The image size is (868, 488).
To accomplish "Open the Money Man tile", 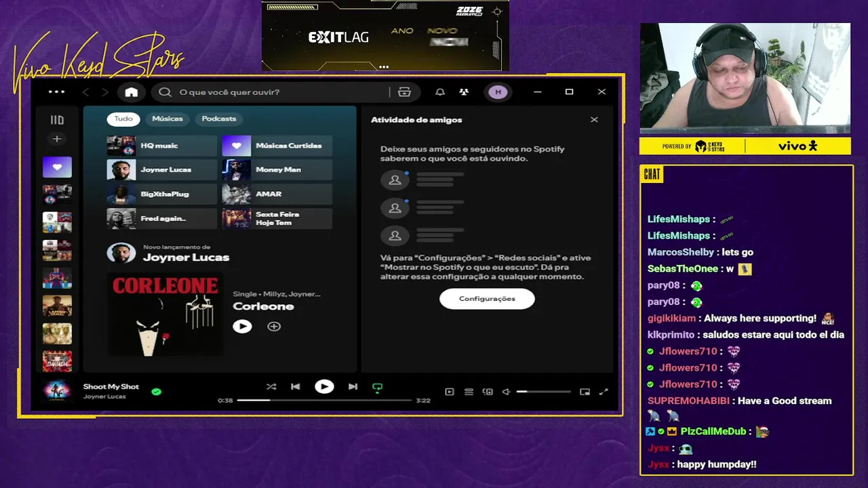I will 277,170.
